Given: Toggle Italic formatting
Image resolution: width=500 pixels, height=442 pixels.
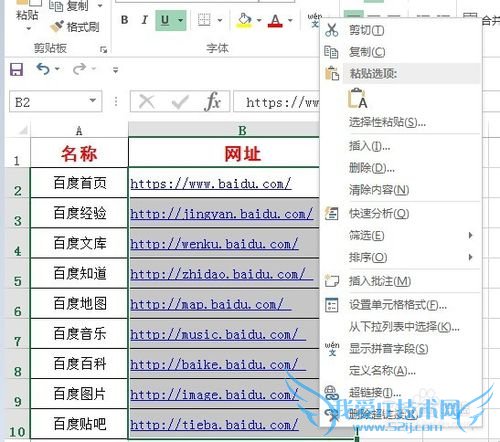Looking at the screenshot, I should 144,20.
